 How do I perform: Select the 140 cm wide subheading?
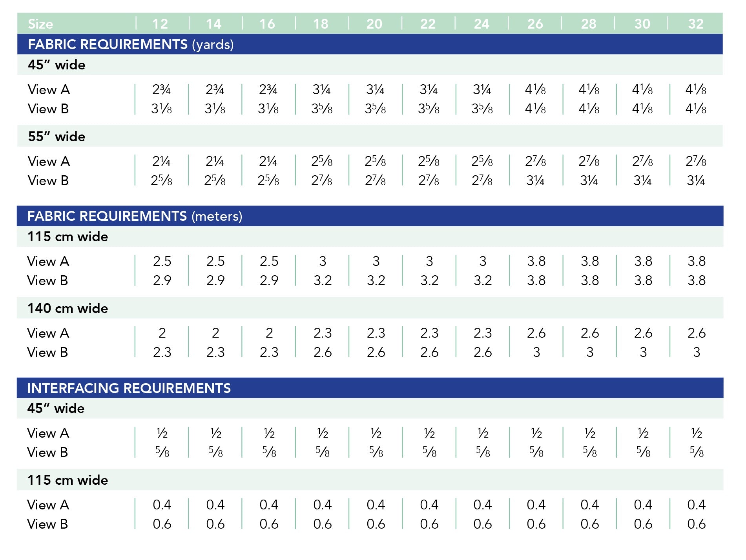pos(67,308)
